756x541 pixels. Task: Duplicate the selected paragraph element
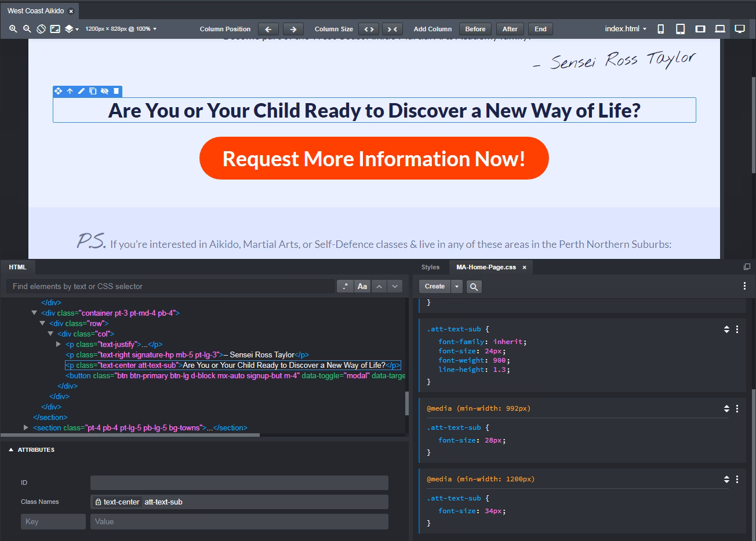pos(93,91)
